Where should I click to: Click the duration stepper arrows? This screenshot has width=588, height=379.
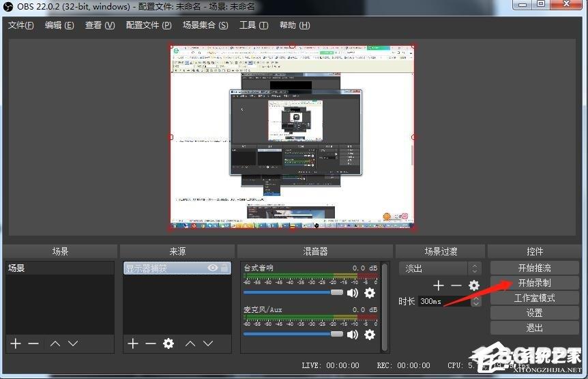[476, 301]
